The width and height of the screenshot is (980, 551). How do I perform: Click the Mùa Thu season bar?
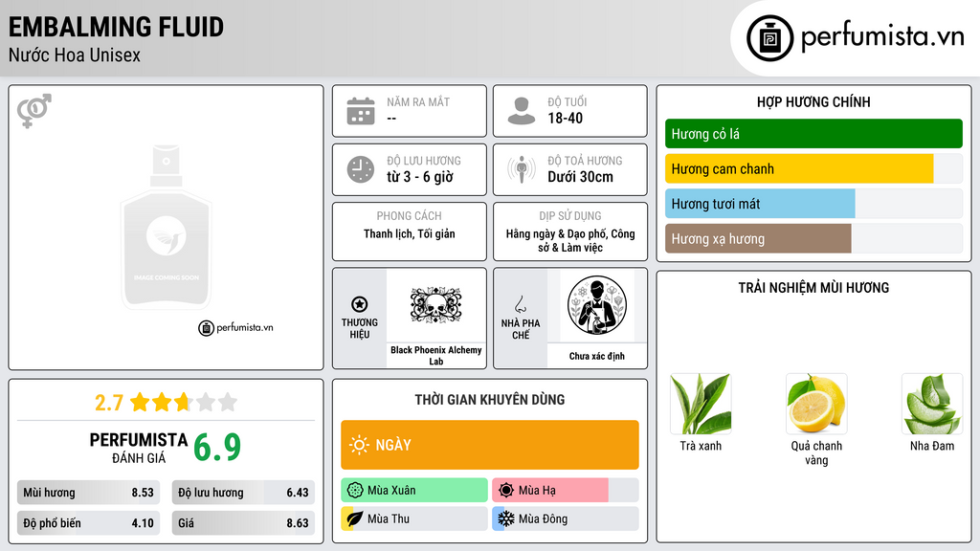(x=414, y=518)
